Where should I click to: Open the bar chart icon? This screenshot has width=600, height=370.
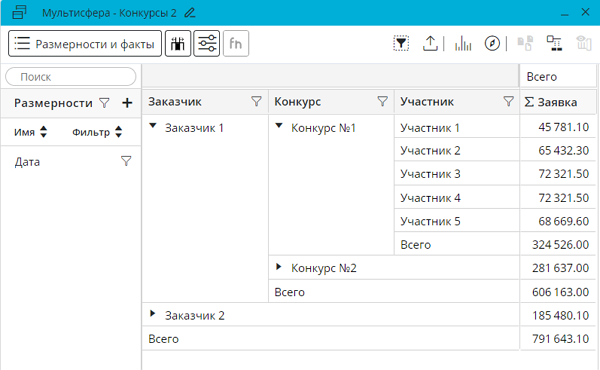463,44
